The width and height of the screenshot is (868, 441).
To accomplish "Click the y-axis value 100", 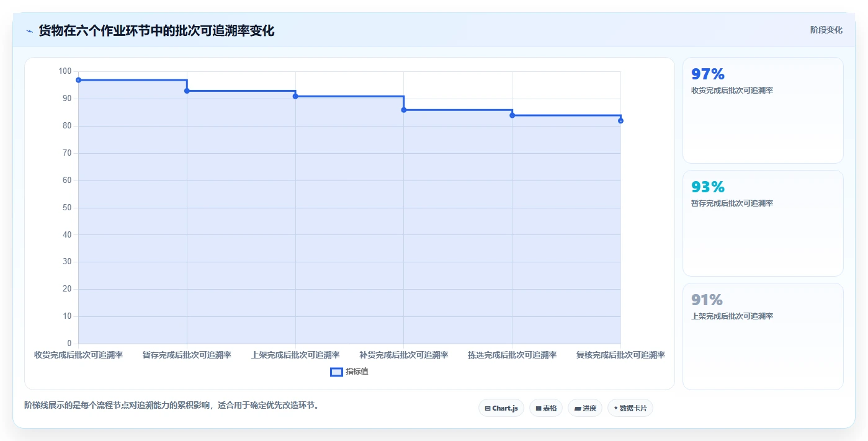I will 65,71.
